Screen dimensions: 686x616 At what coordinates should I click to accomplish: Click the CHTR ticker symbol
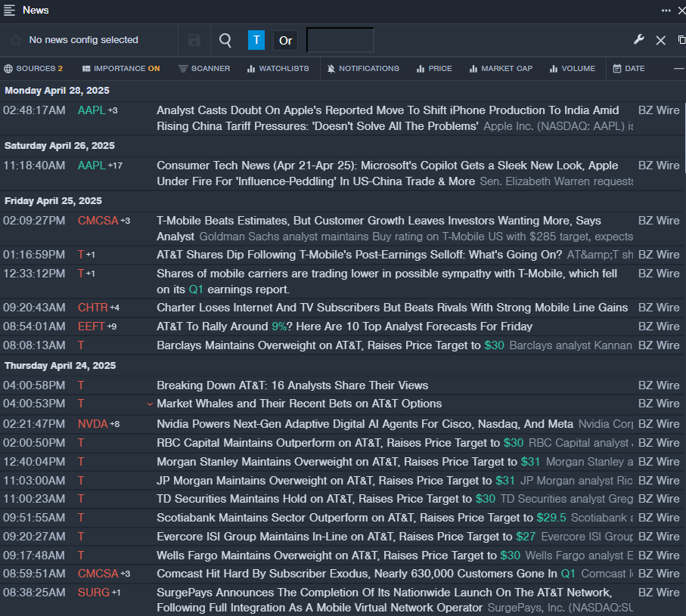[93, 308]
